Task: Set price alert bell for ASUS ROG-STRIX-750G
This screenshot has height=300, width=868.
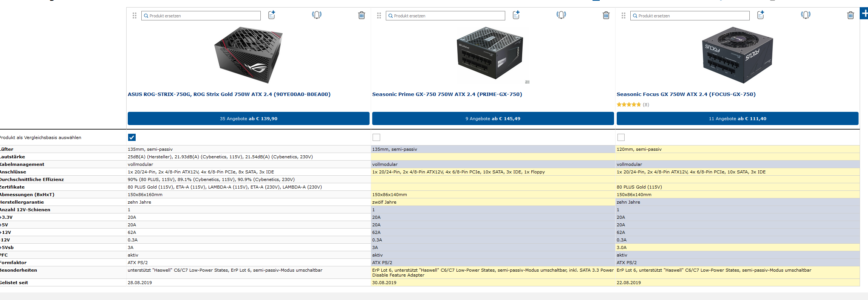Action: (x=317, y=15)
